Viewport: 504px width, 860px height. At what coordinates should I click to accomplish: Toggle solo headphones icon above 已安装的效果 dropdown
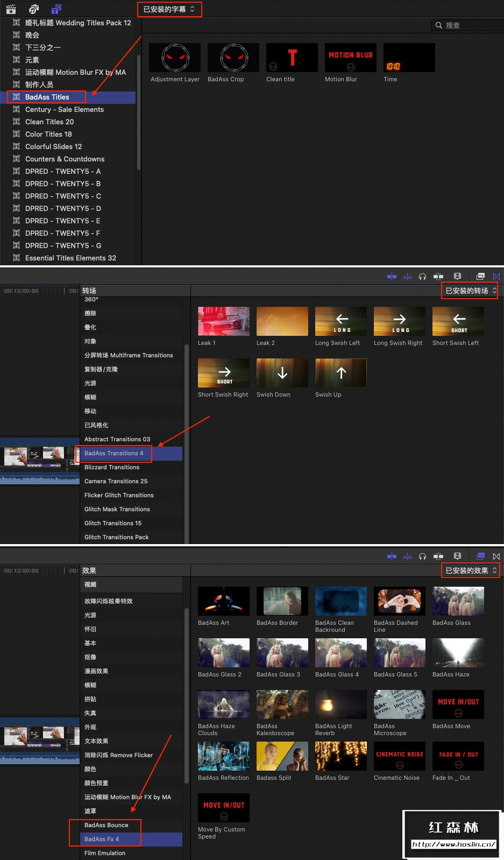[x=422, y=556]
